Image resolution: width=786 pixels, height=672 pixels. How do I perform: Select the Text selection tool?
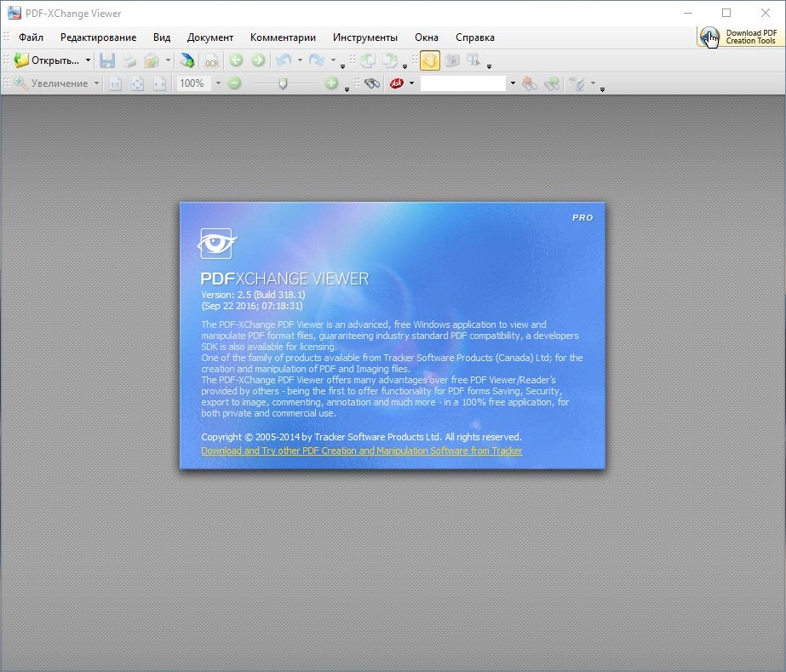pyautogui.click(x=473, y=60)
